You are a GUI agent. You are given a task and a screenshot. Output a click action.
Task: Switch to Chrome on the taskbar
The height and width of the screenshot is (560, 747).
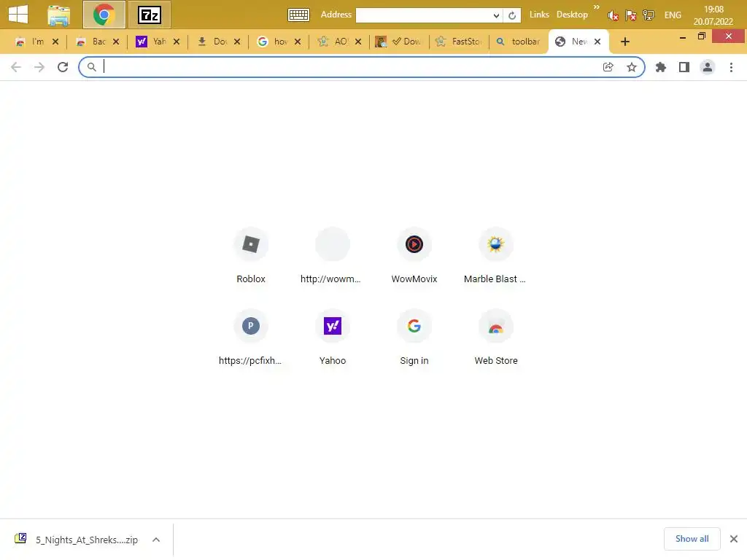(x=104, y=15)
